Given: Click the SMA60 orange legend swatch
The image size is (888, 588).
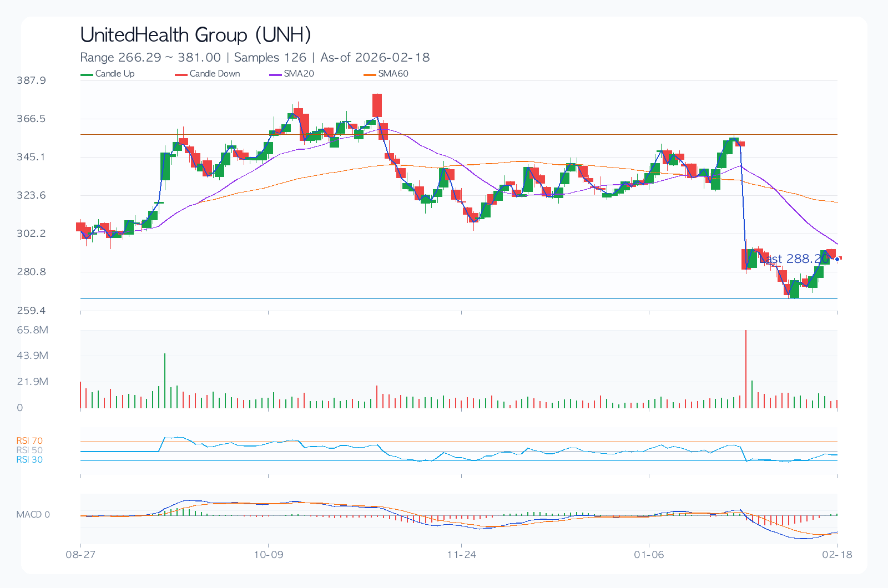Looking at the screenshot, I should 370,74.
